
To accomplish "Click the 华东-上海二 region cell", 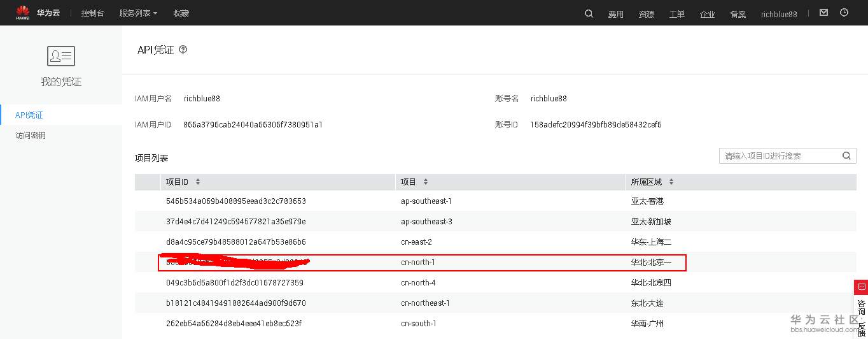I will pyautogui.click(x=651, y=242).
